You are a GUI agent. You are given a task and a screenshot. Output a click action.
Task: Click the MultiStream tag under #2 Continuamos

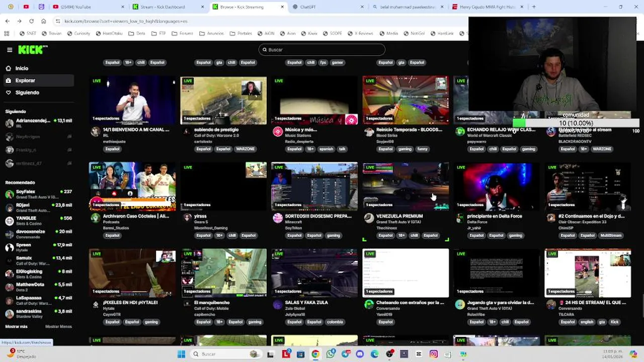pos(611,235)
